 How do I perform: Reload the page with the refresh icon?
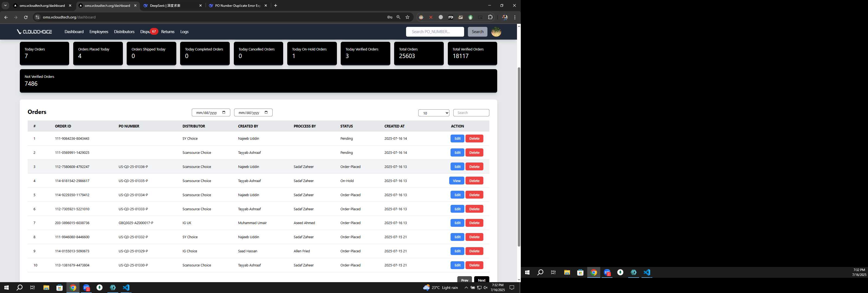click(x=25, y=17)
